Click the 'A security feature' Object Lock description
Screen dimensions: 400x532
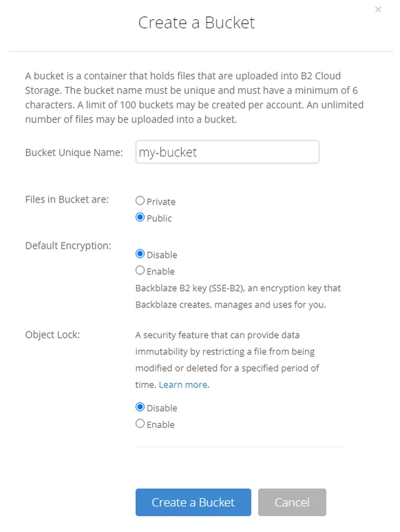tap(227, 360)
